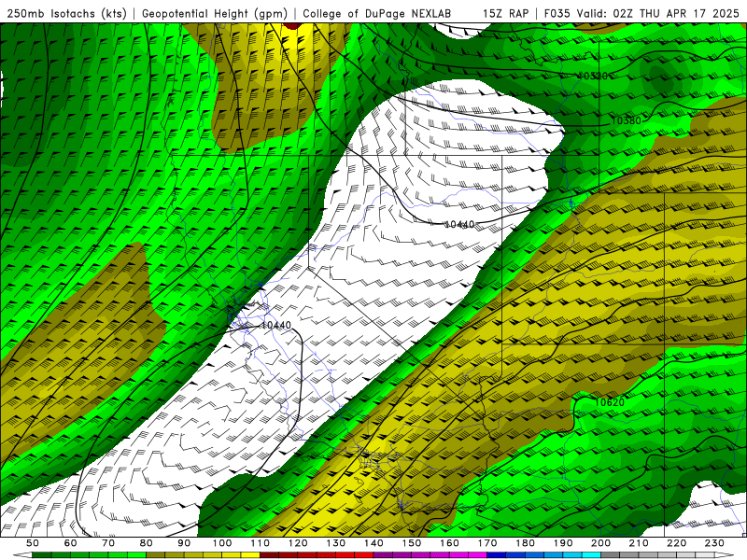Screen dimensions: 747x560
Task: Click the 10320 height contour label
Action: click(x=592, y=77)
